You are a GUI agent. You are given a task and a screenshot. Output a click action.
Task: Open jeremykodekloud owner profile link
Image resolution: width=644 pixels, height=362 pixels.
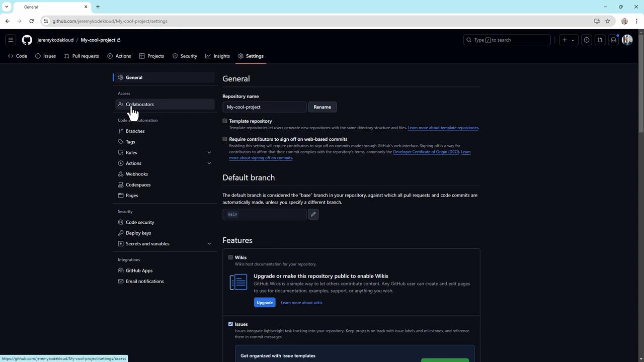[x=55, y=40]
